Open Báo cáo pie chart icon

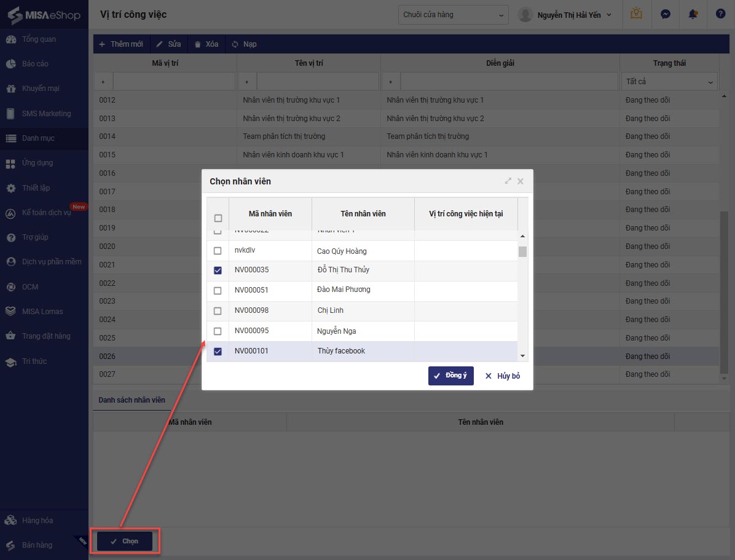(11, 64)
